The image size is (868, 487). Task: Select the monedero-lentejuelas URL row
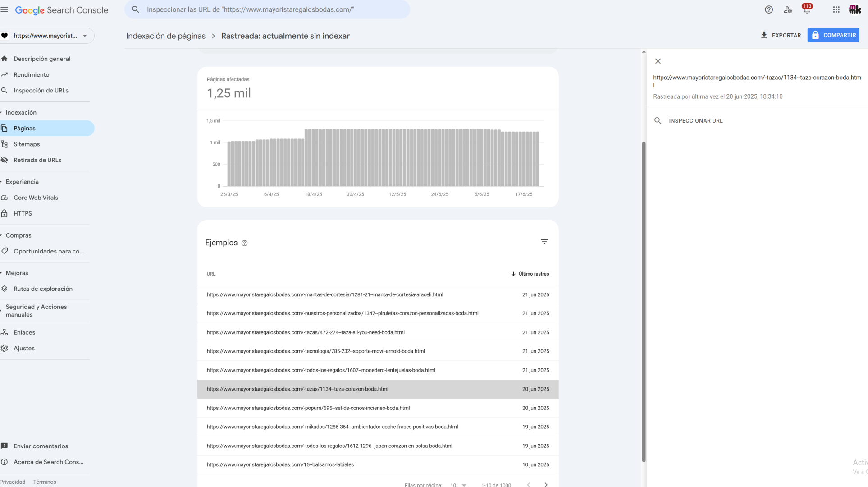point(378,370)
